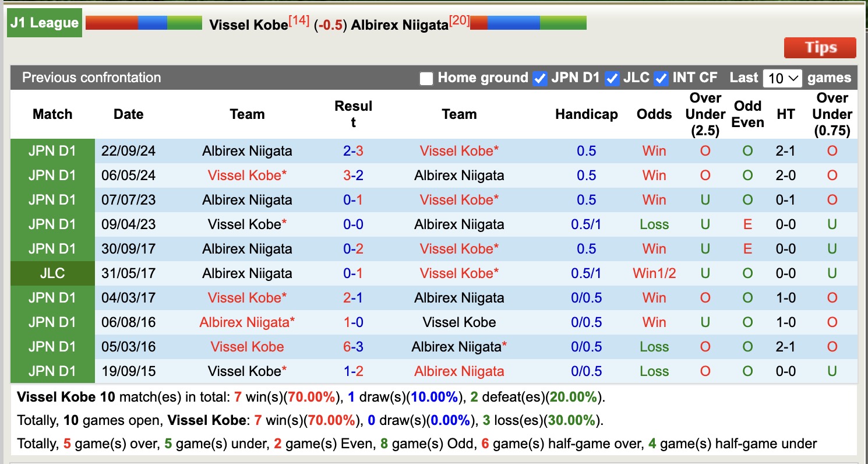Click the Previous confrontation header bar
This screenshot has height=464, width=868.
click(x=90, y=78)
